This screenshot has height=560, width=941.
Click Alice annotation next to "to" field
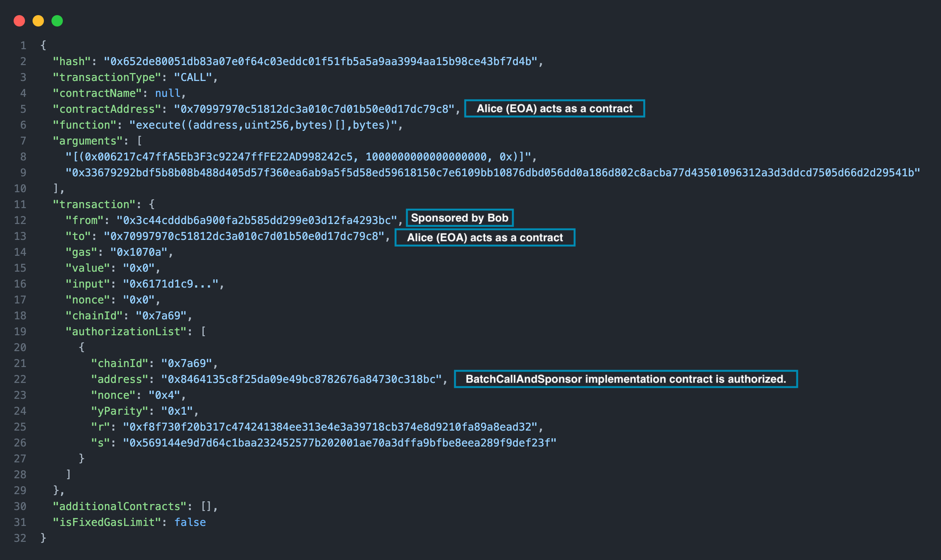click(485, 238)
